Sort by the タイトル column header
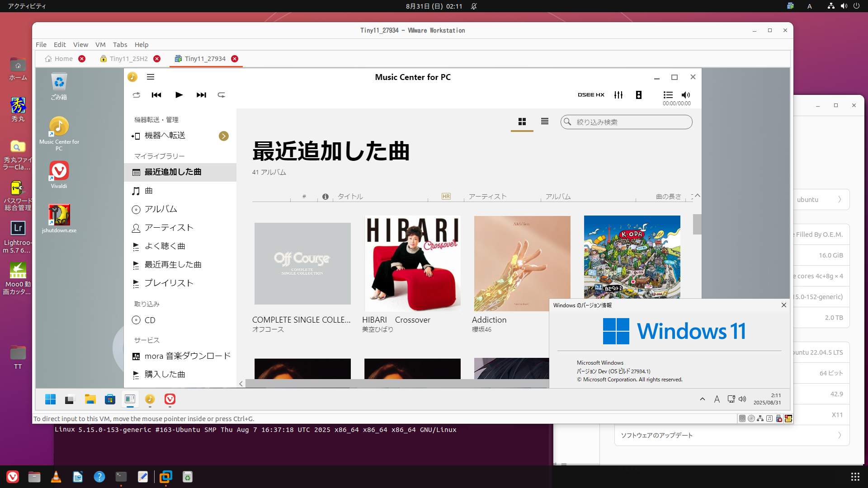The image size is (868, 488). (350, 197)
